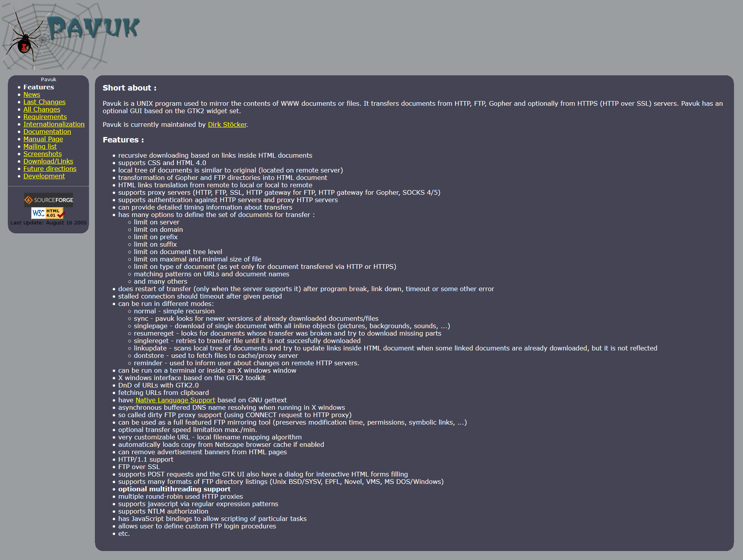Viewport: 743px width, 560px height.
Task: Browse the Screenshots page
Action: pyautogui.click(x=42, y=154)
